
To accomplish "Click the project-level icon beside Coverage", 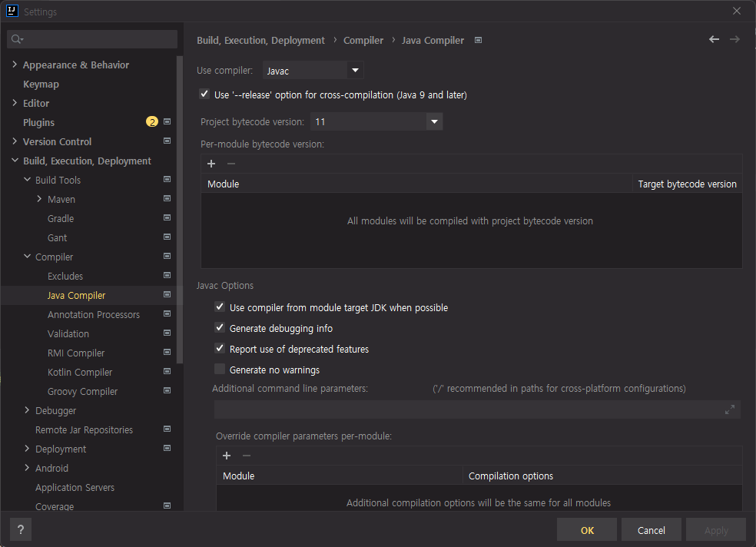I will pyautogui.click(x=167, y=506).
